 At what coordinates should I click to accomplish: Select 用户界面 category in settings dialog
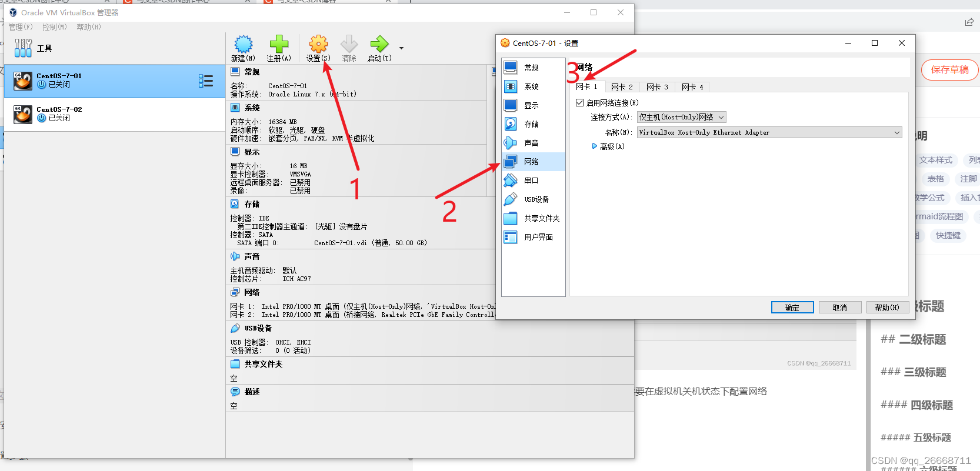coord(534,237)
